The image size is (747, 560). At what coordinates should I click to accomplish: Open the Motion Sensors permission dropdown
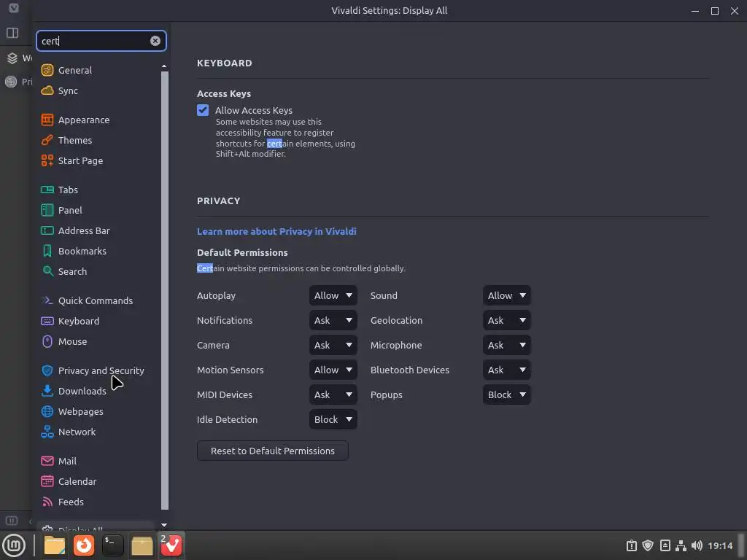point(333,370)
